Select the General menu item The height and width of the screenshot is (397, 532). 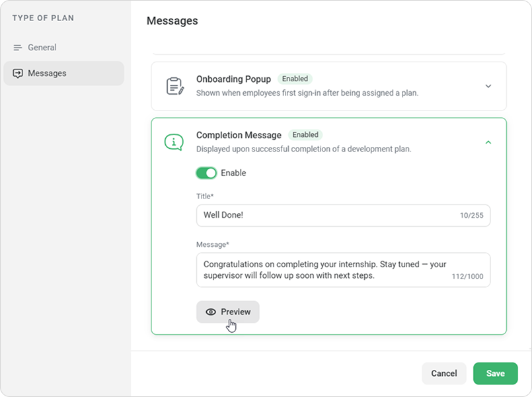64,48
